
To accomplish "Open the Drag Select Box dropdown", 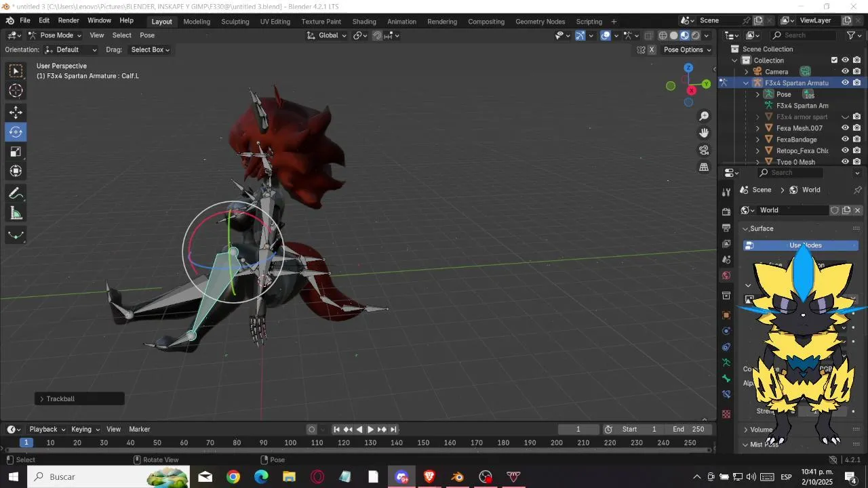I will pyautogui.click(x=150, y=49).
